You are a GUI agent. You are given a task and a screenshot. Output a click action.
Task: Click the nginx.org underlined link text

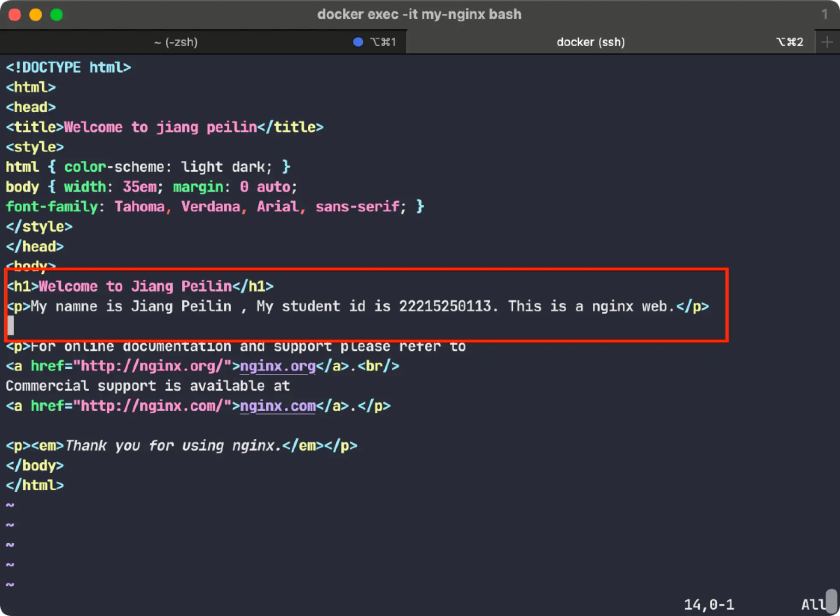[278, 366]
